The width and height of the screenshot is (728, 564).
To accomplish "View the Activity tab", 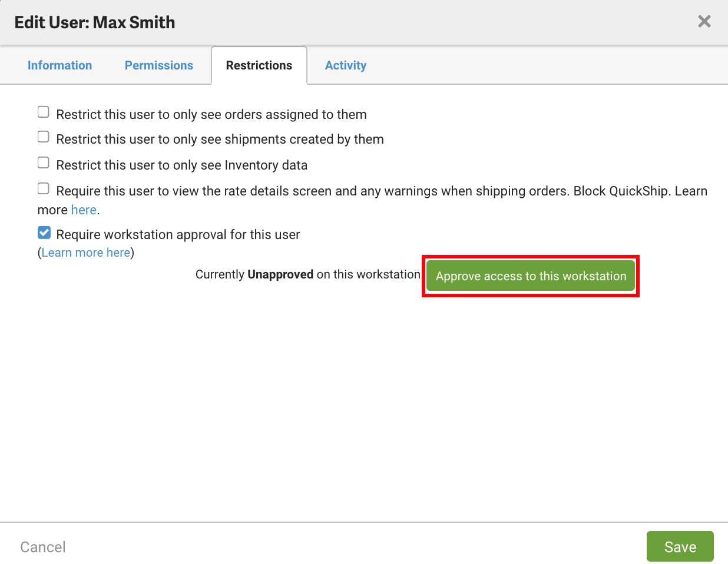I will [x=346, y=65].
